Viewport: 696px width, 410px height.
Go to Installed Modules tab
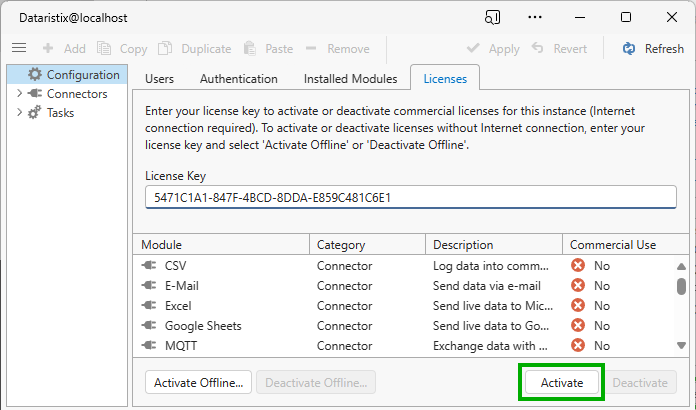(350, 78)
